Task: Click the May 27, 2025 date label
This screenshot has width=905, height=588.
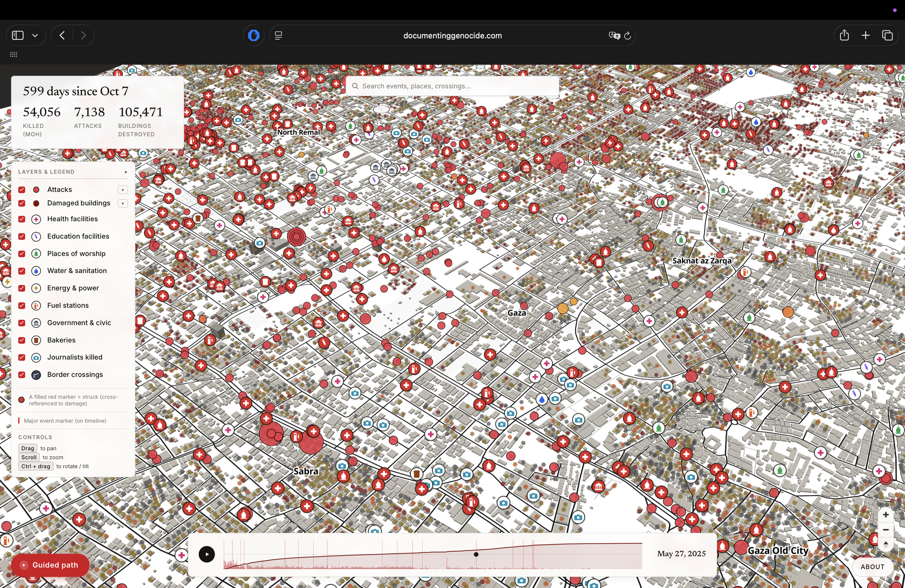Action: pos(681,554)
